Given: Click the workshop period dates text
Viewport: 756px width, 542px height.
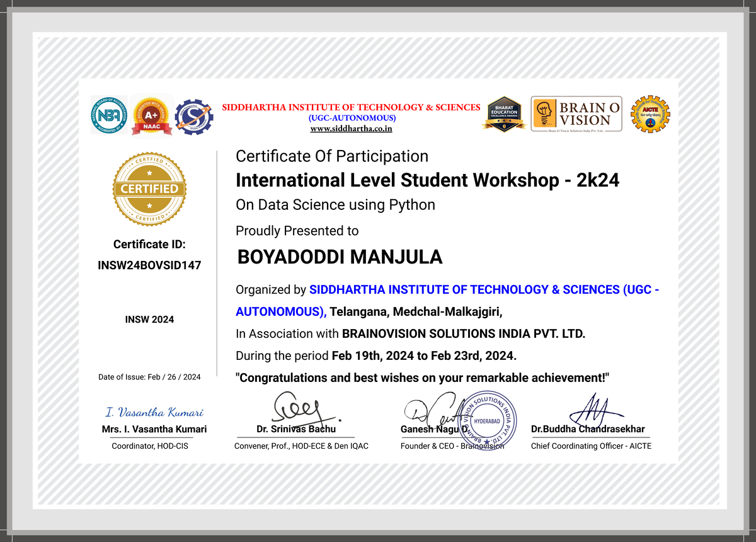Looking at the screenshot, I should tap(423, 355).
